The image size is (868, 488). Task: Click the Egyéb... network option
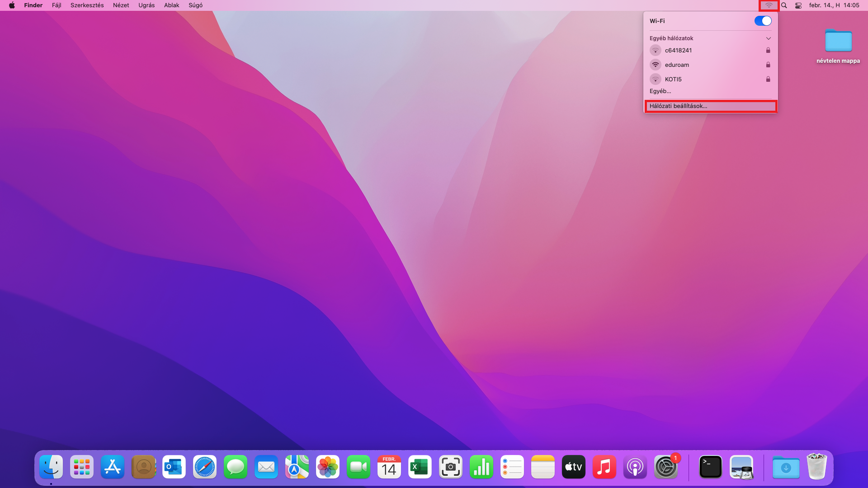coord(660,91)
